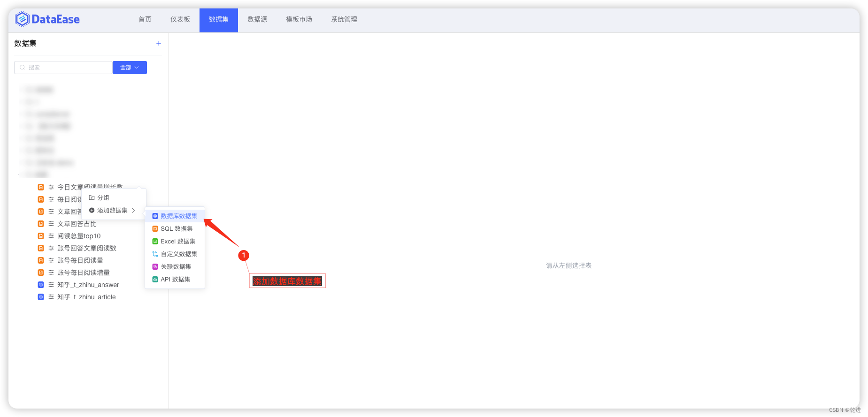The width and height of the screenshot is (868, 417).
Task: Open dataset 知乎_t_zhihu_article
Action: click(86, 297)
